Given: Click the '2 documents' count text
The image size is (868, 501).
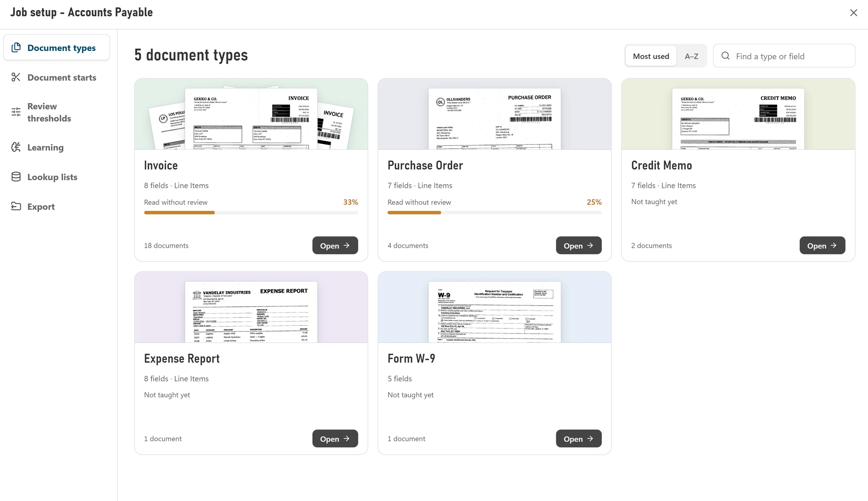Looking at the screenshot, I should tap(651, 246).
